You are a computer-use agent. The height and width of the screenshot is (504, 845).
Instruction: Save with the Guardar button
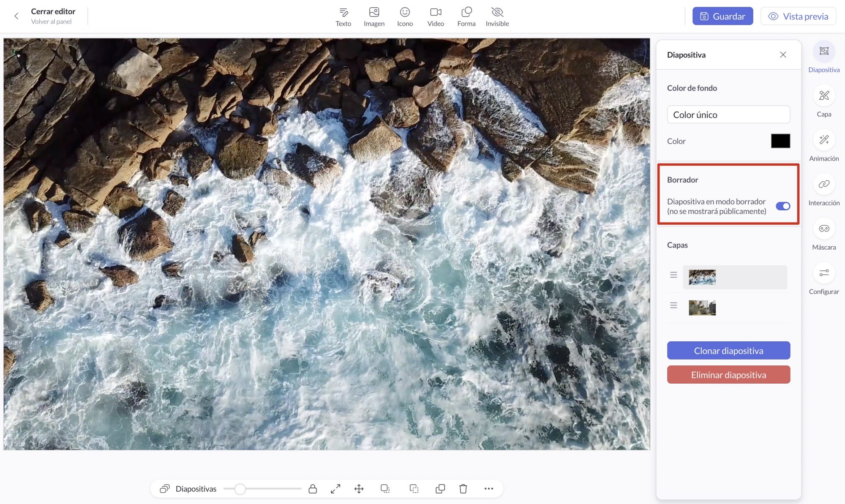pyautogui.click(x=722, y=16)
